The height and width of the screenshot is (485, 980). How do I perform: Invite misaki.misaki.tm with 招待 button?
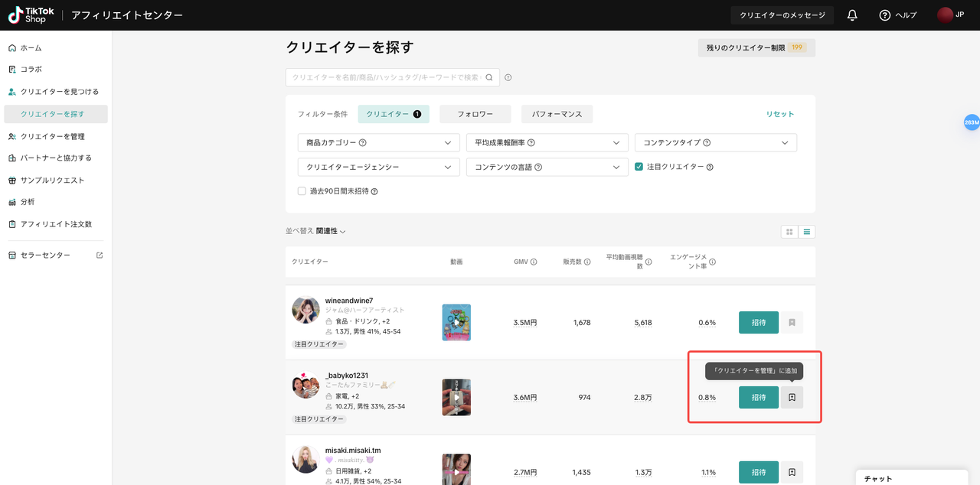(x=759, y=473)
